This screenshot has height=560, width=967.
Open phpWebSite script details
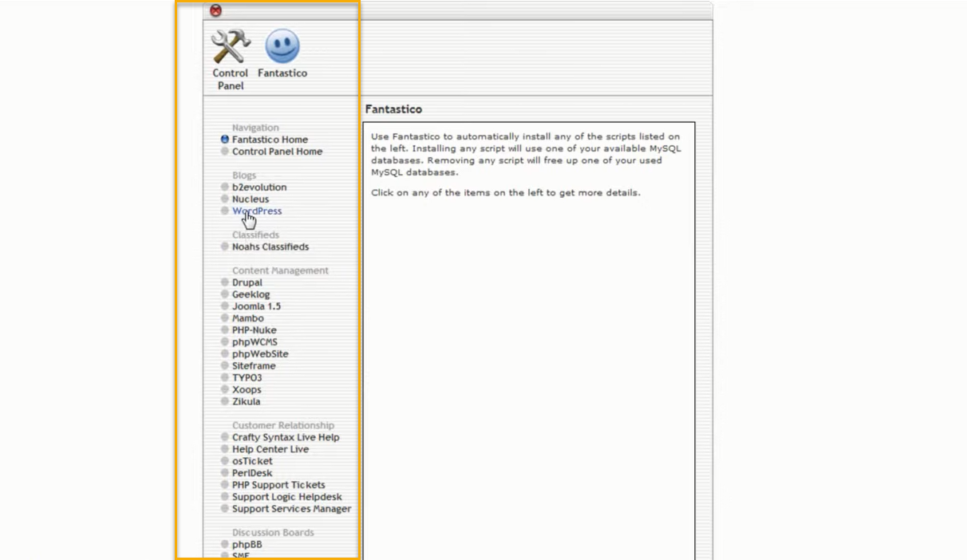(260, 354)
